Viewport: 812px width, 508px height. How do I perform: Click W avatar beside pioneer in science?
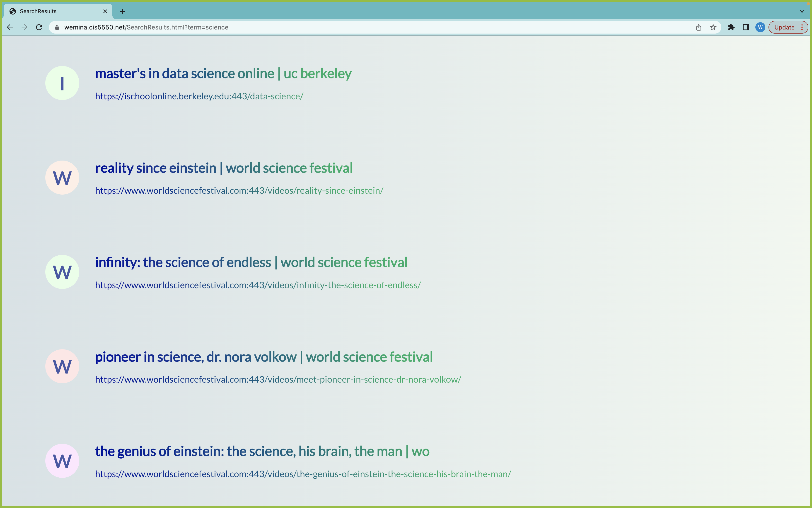[x=62, y=366]
